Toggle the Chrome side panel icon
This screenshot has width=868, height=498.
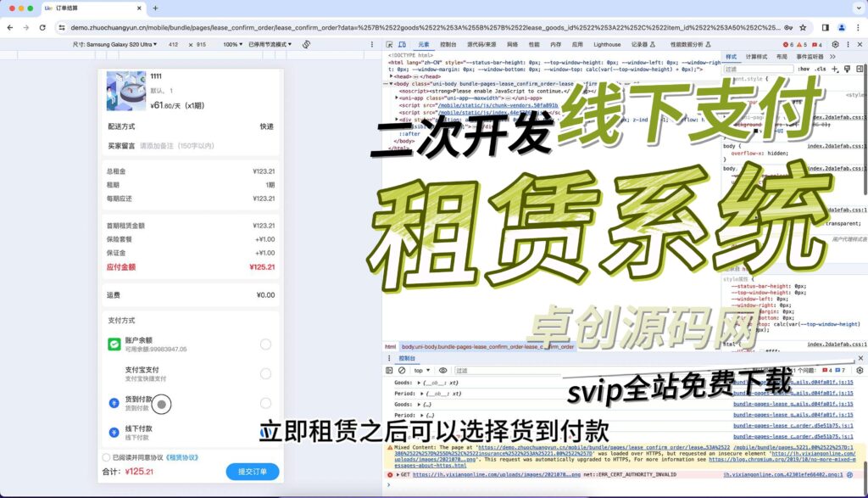click(826, 27)
